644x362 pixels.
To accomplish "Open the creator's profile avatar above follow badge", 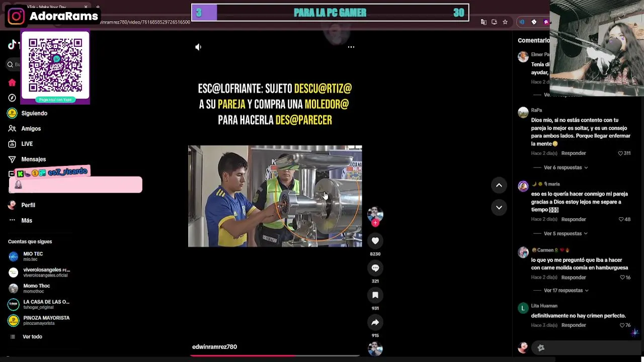I will pyautogui.click(x=375, y=213).
